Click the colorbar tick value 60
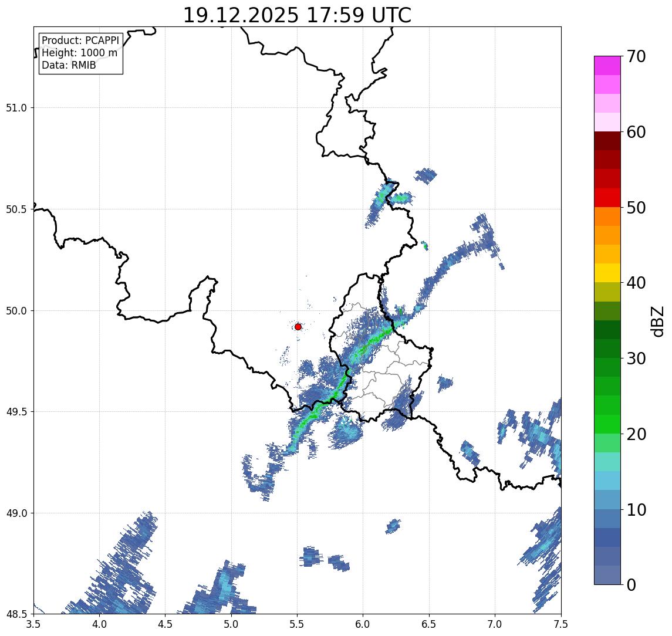 point(636,132)
